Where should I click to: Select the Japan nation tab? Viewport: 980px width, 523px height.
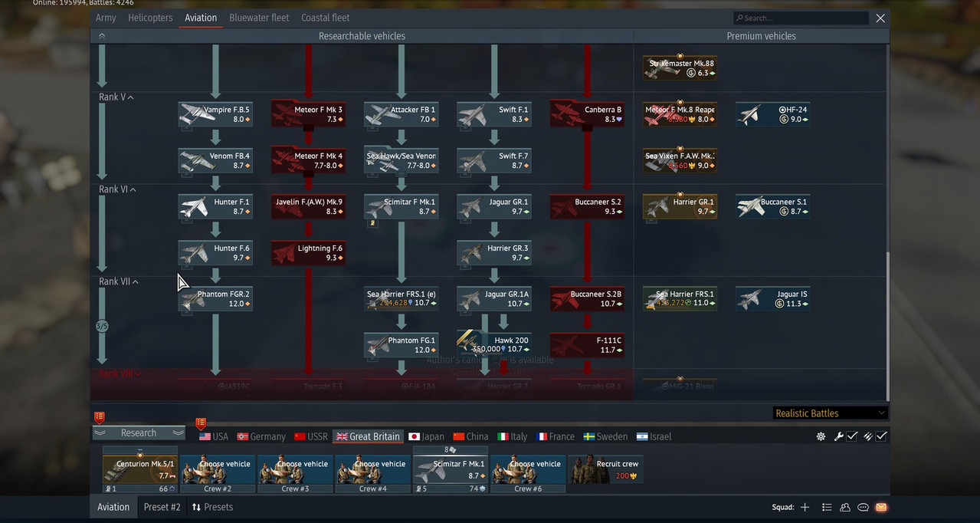point(426,436)
